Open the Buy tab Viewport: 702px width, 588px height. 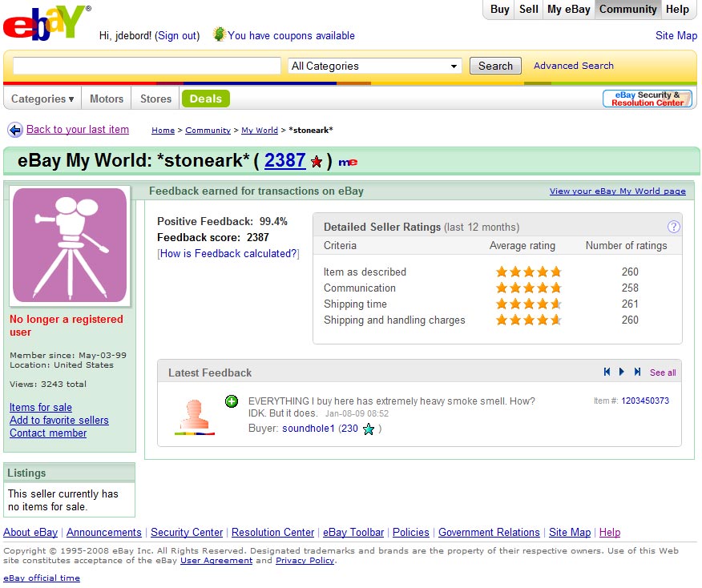pos(499,10)
